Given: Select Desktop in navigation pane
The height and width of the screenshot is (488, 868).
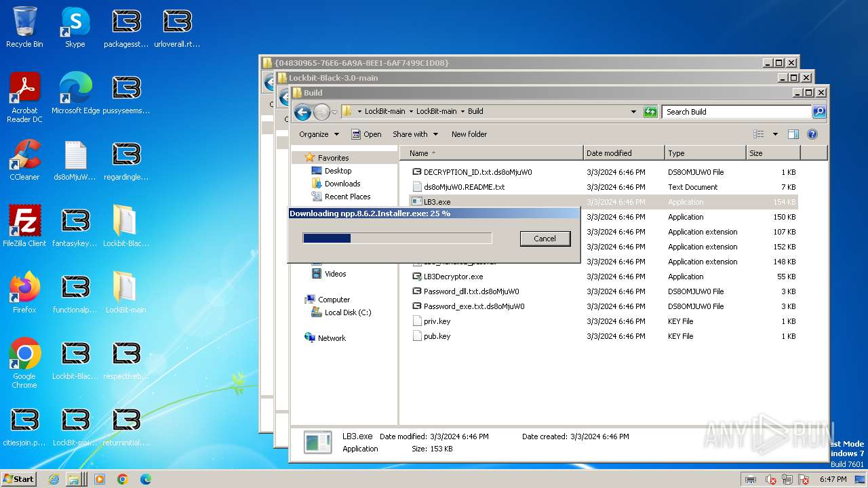Looking at the screenshot, I should (338, 171).
